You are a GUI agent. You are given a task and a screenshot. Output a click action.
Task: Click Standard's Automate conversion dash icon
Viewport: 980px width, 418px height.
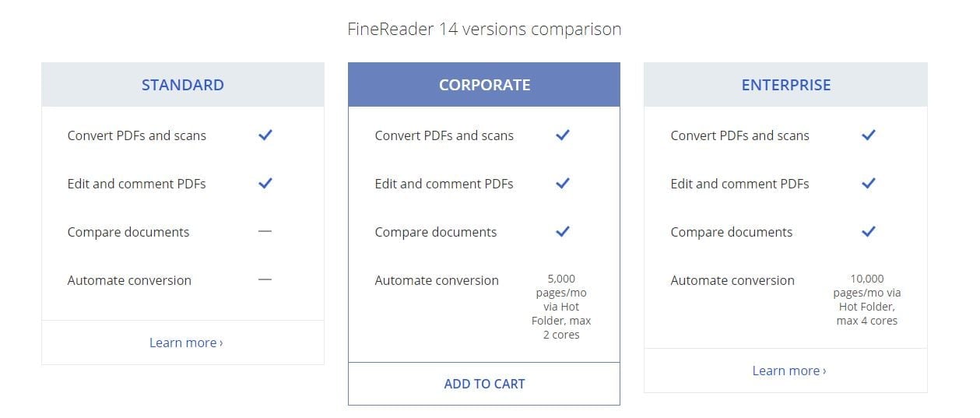265,280
